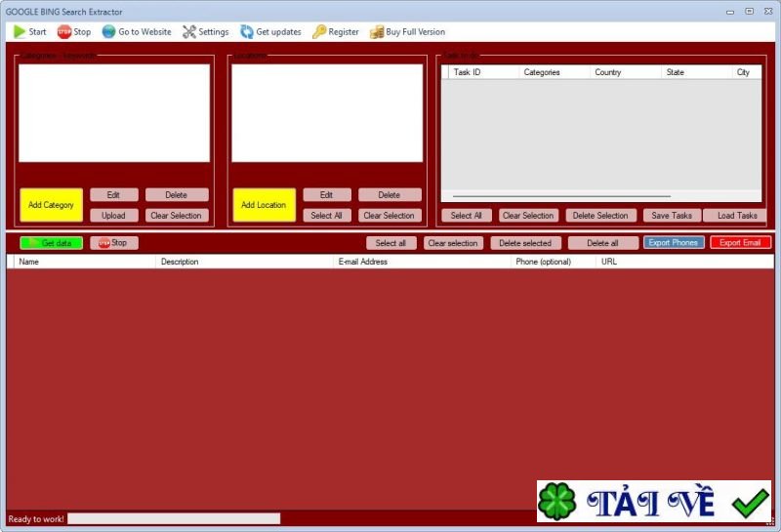The image size is (781, 532).
Task: Select All in the tasks panel
Action: tap(467, 215)
